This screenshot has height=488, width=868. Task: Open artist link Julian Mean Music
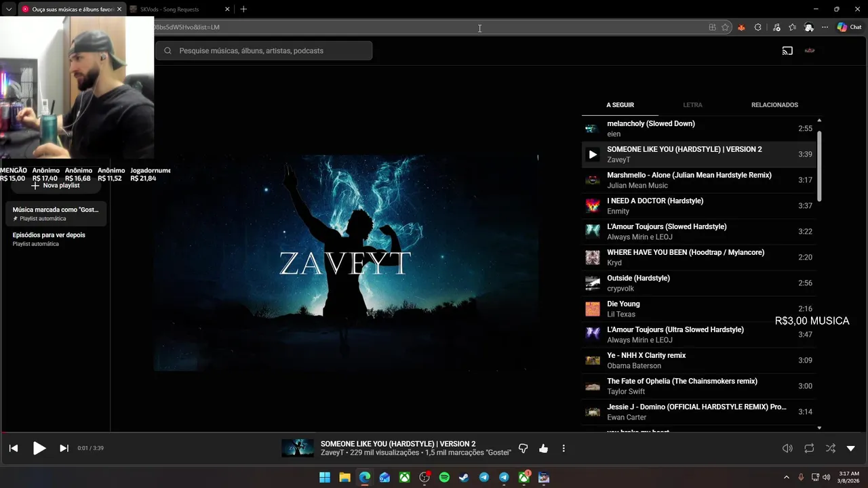[637, 186]
